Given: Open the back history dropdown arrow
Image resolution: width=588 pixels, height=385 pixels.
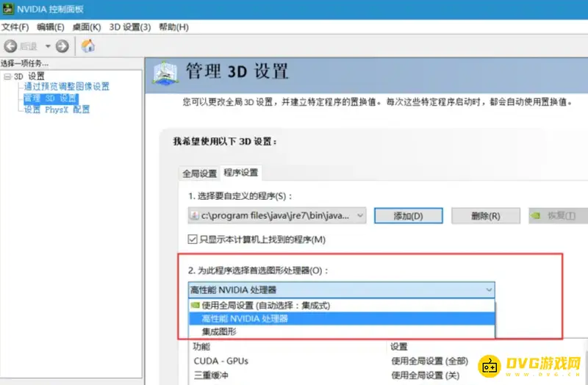Looking at the screenshot, I should coord(48,46).
